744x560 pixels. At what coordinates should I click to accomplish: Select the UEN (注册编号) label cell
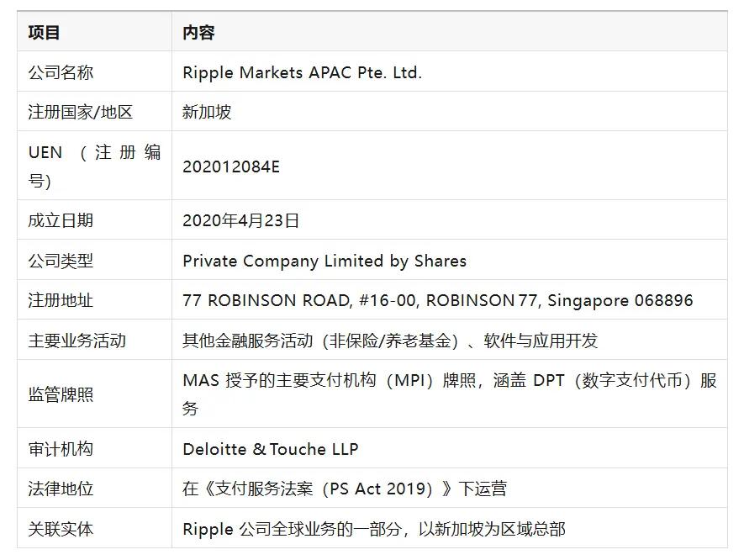94,166
